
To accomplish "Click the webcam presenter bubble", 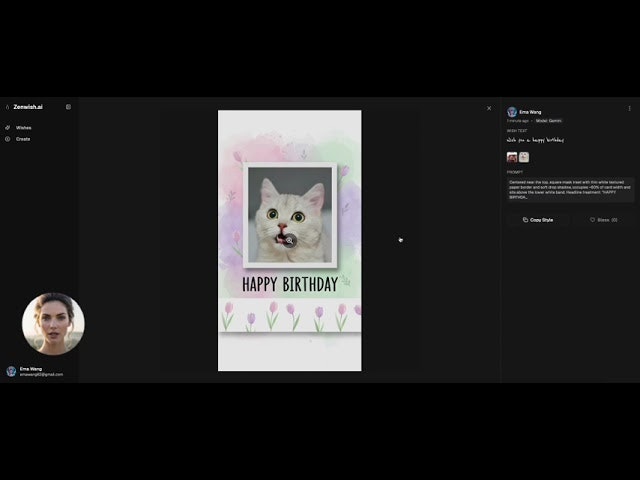I will coord(53,324).
